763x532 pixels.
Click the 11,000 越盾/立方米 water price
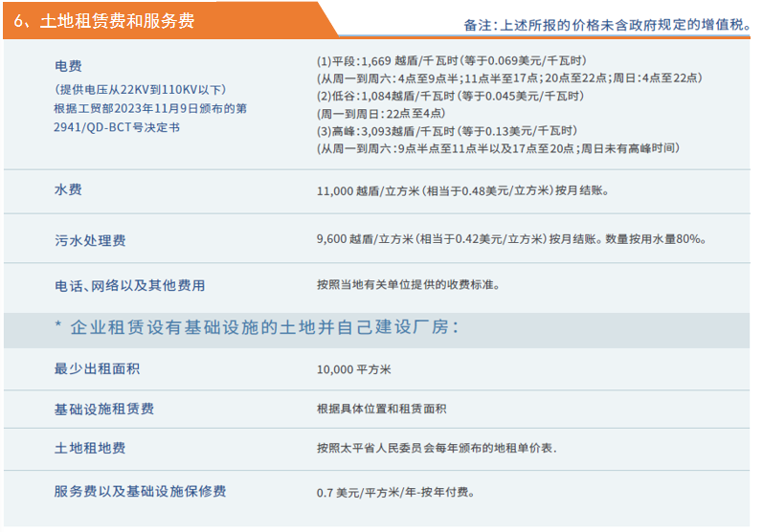point(461,191)
